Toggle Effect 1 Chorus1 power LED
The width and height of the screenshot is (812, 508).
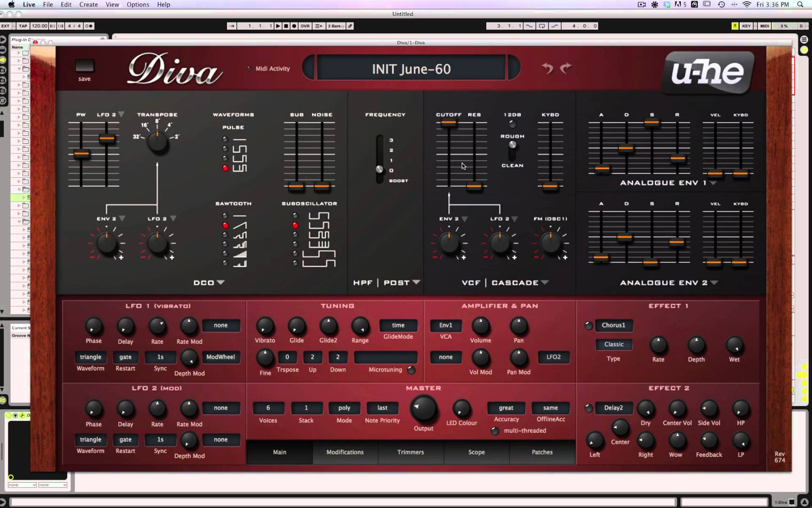click(x=588, y=325)
